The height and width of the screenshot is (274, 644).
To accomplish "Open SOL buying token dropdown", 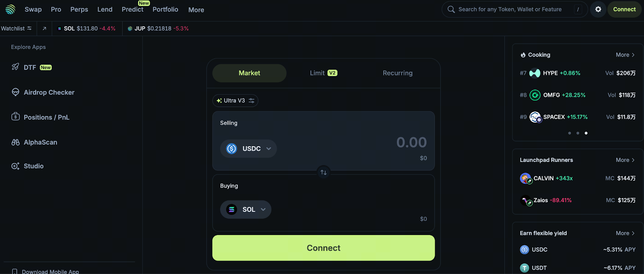I will [246, 210].
